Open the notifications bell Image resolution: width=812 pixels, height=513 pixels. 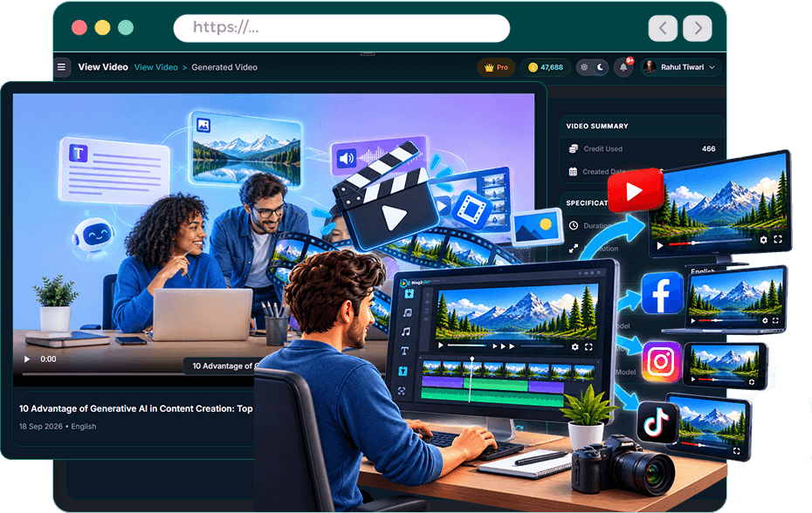tap(623, 67)
